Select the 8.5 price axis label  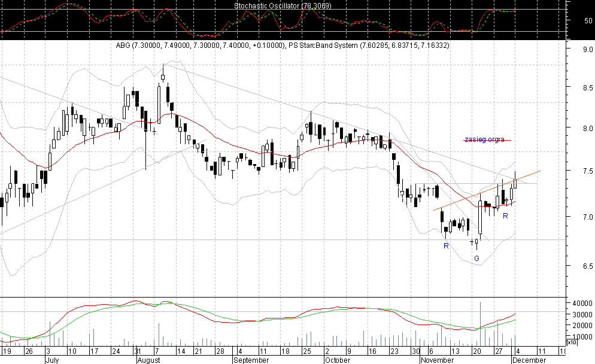[588, 88]
